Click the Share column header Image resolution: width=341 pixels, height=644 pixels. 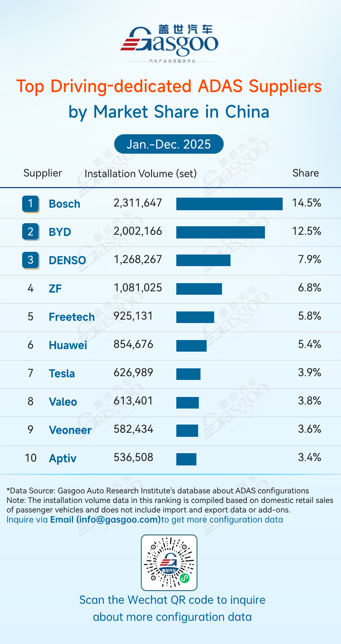[306, 173]
